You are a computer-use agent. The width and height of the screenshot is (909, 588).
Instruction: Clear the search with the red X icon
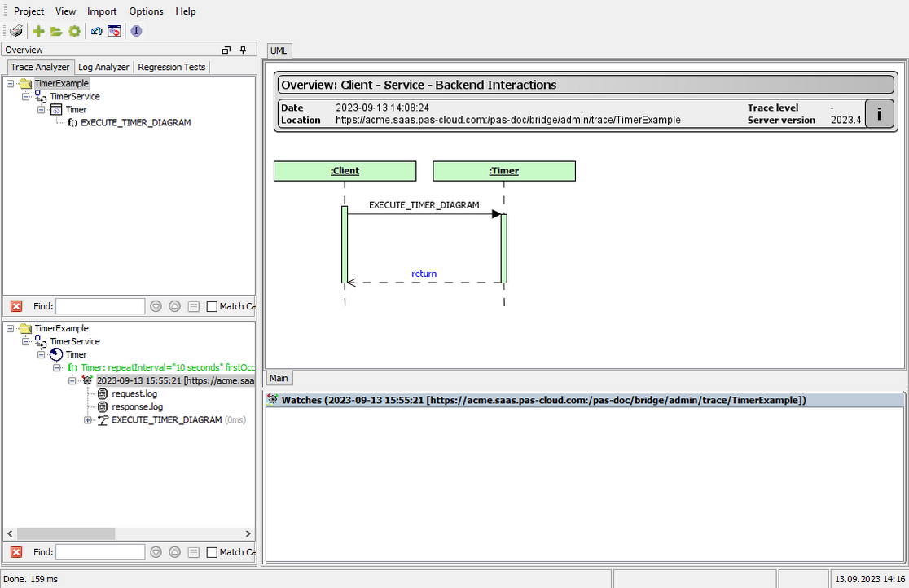pos(15,305)
